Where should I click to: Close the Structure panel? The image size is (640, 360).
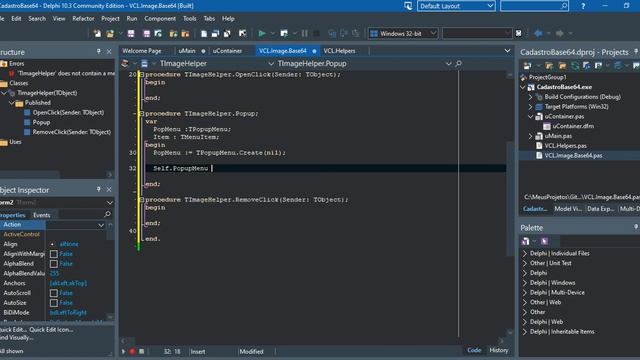[x=109, y=52]
